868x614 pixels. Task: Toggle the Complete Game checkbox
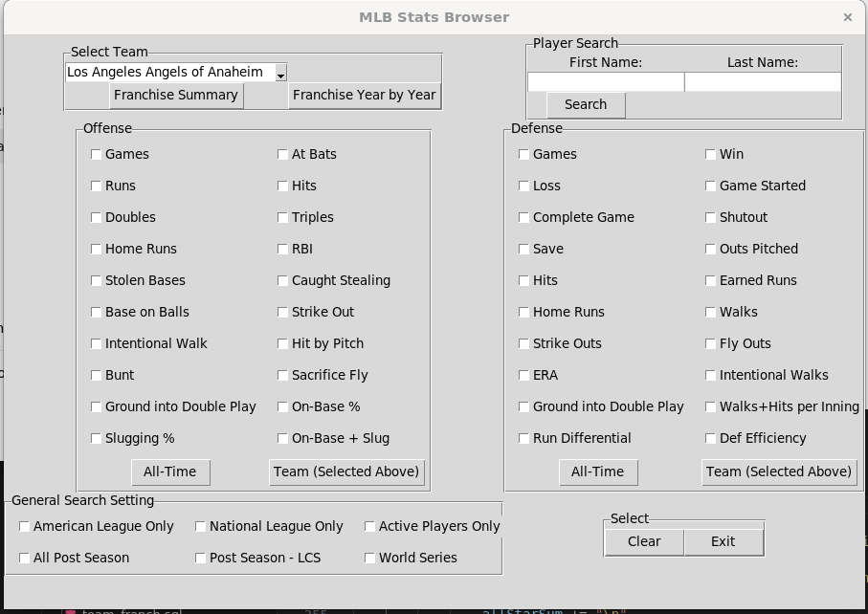(x=523, y=217)
